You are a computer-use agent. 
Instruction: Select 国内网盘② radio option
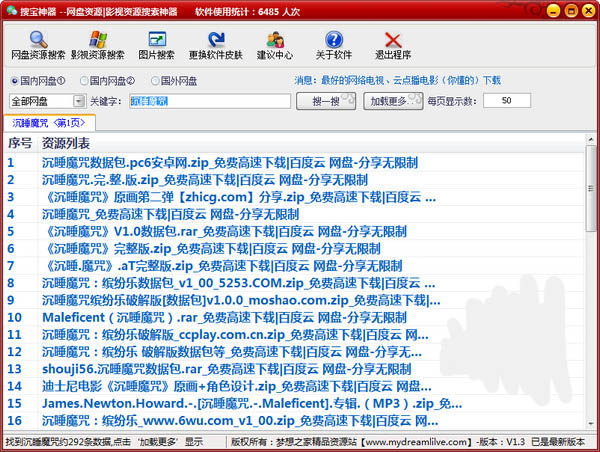[108, 81]
